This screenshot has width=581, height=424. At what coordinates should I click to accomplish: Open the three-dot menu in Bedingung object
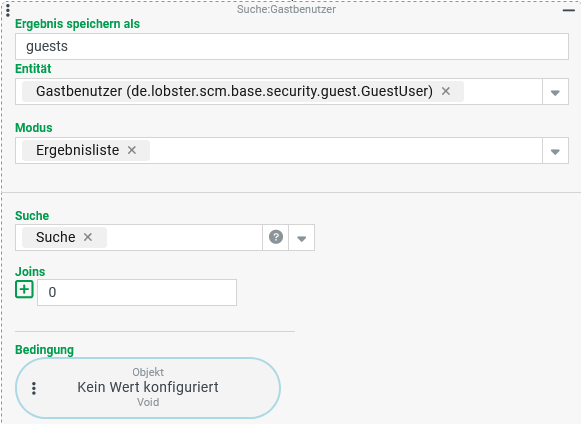point(34,388)
